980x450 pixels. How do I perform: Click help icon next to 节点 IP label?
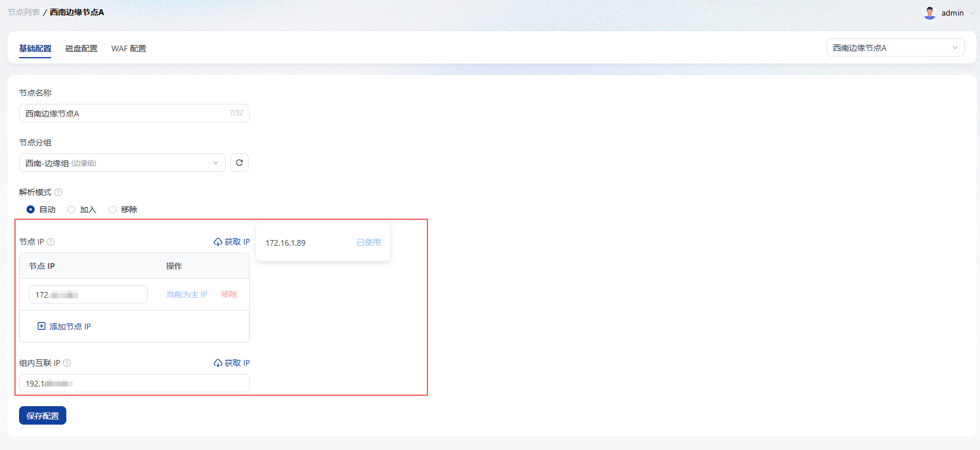click(x=51, y=242)
